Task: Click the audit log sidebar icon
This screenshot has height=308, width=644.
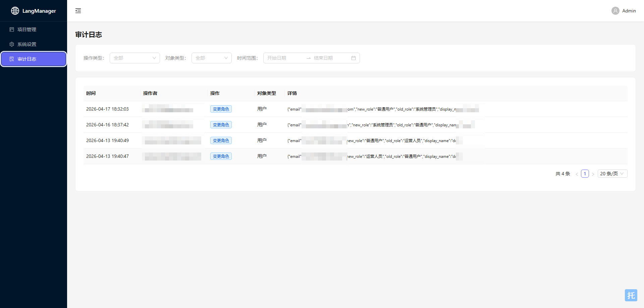Action: (x=12, y=59)
